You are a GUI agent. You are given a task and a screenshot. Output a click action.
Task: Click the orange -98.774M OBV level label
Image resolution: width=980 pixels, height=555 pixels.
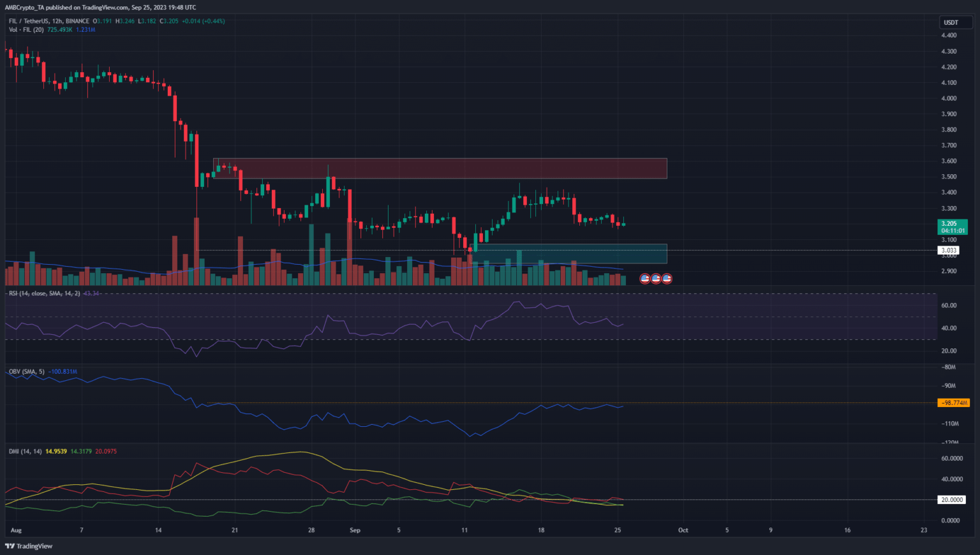953,403
